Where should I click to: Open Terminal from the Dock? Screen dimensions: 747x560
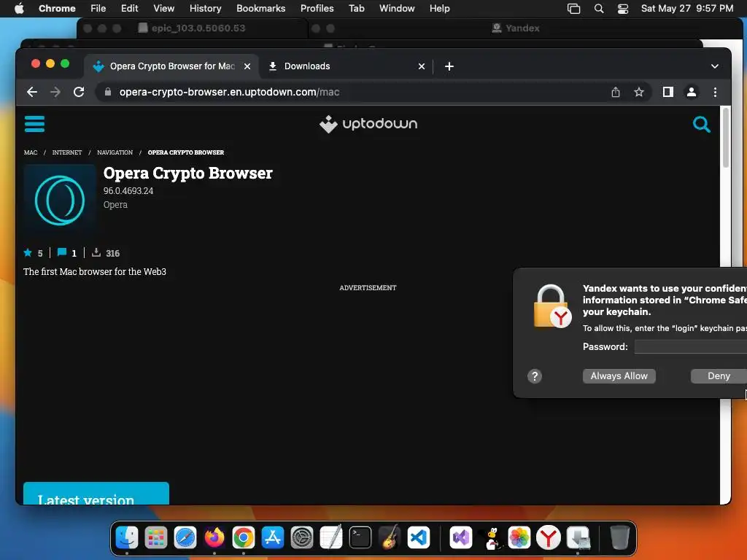(360, 537)
